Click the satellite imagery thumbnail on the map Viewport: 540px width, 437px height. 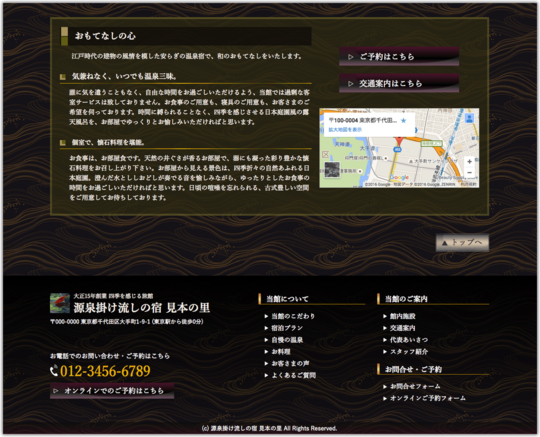[x=332, y=170]
